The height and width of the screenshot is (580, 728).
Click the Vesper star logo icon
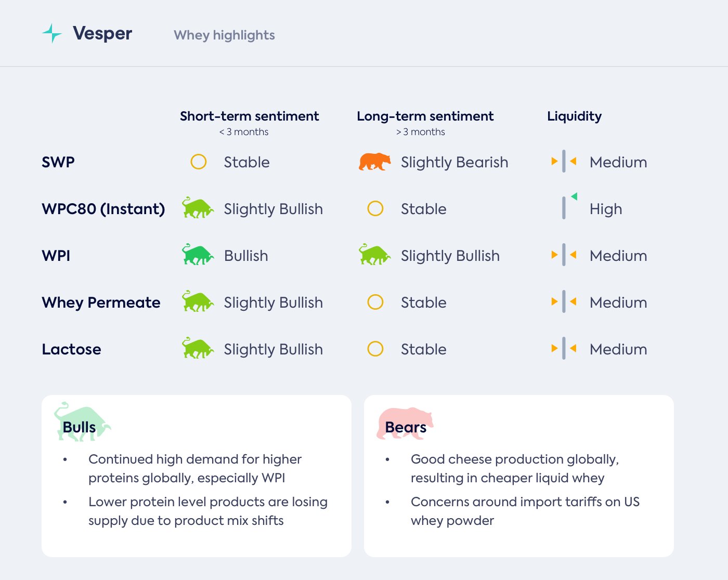(x=51, y=33)
